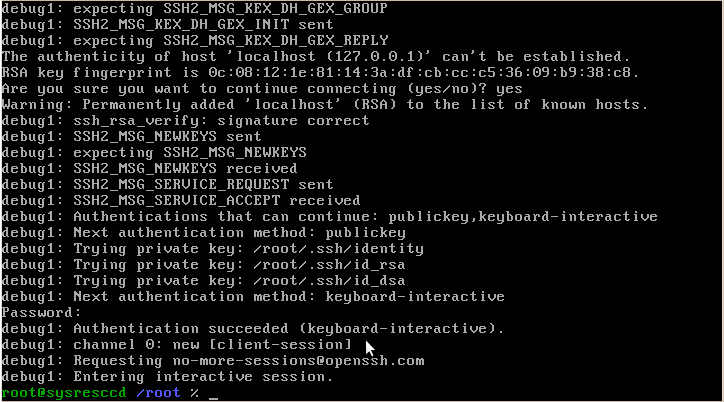Click the SSH2_MSG_KEX_DH_GEX_GROUP line

tap(194, 8)
